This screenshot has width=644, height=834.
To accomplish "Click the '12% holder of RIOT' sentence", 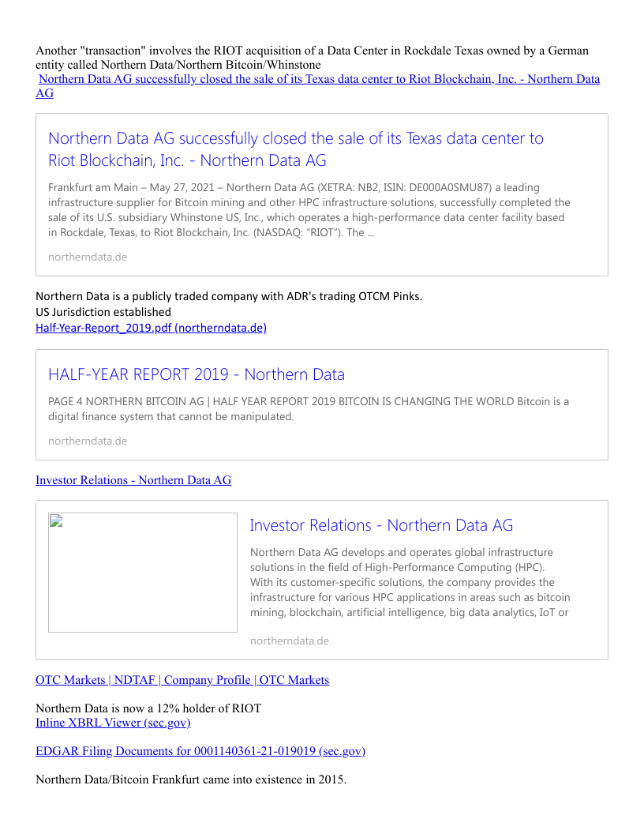I will 148,708.
